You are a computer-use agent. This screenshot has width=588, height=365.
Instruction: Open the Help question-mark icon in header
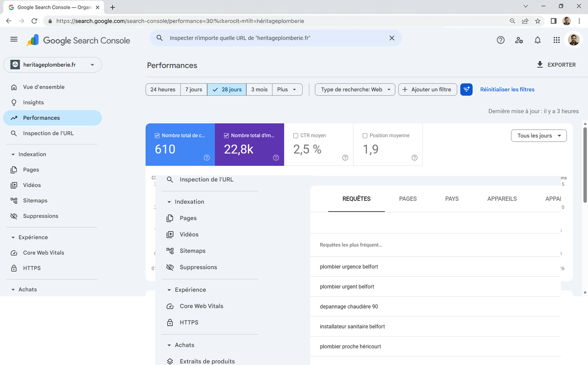tap(500, 40)
